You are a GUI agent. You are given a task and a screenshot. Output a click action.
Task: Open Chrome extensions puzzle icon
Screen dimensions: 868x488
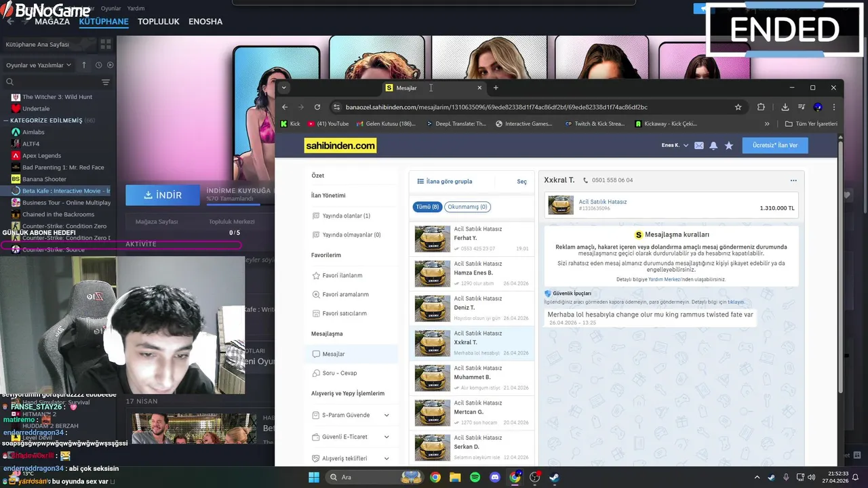pyautogui.click(x=761, y=107)
